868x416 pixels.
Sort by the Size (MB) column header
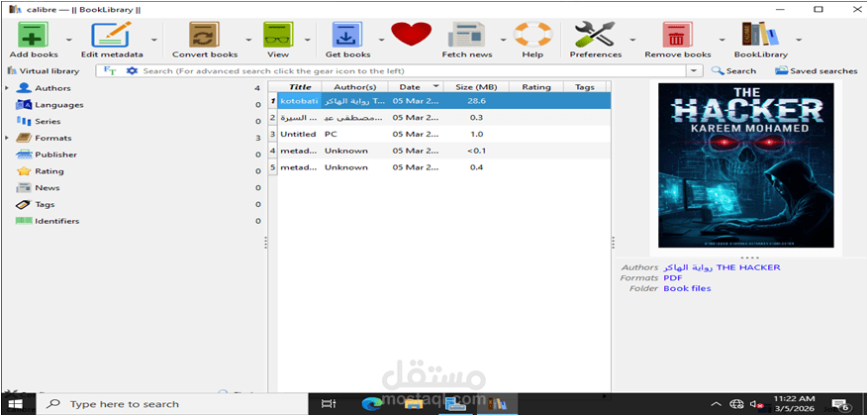coord(475,87)
